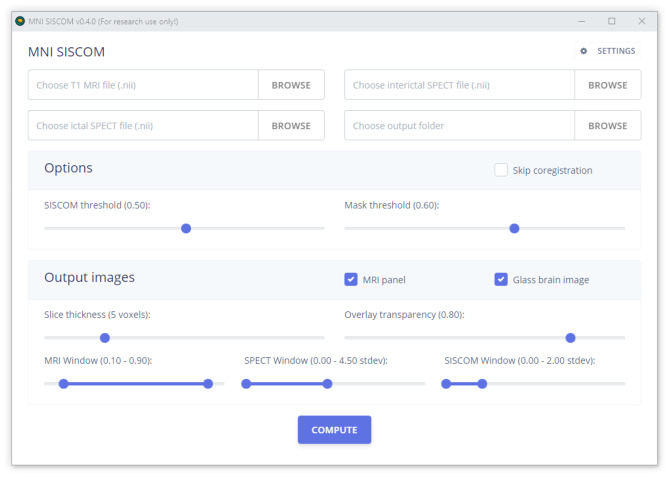Click the MNI SISCOM app icon in title bar
The image size is (669, 477).
[x=20, y=21]
